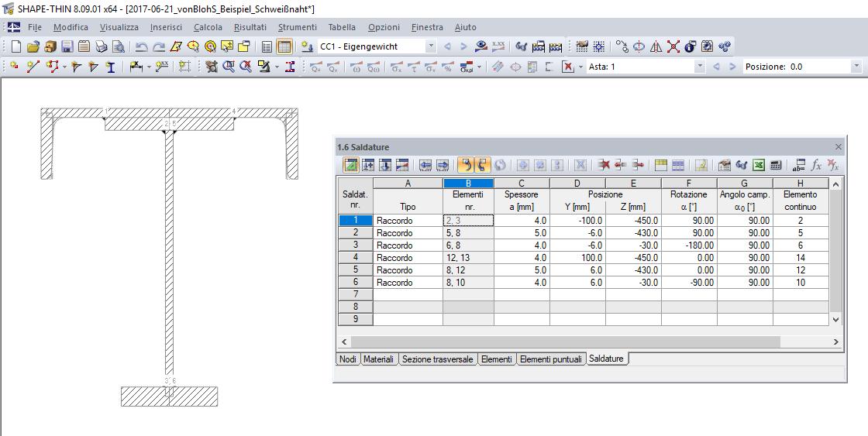Open the Aiuto menu
This screenshot has height=436, width=868.
(x=466, y=27)
